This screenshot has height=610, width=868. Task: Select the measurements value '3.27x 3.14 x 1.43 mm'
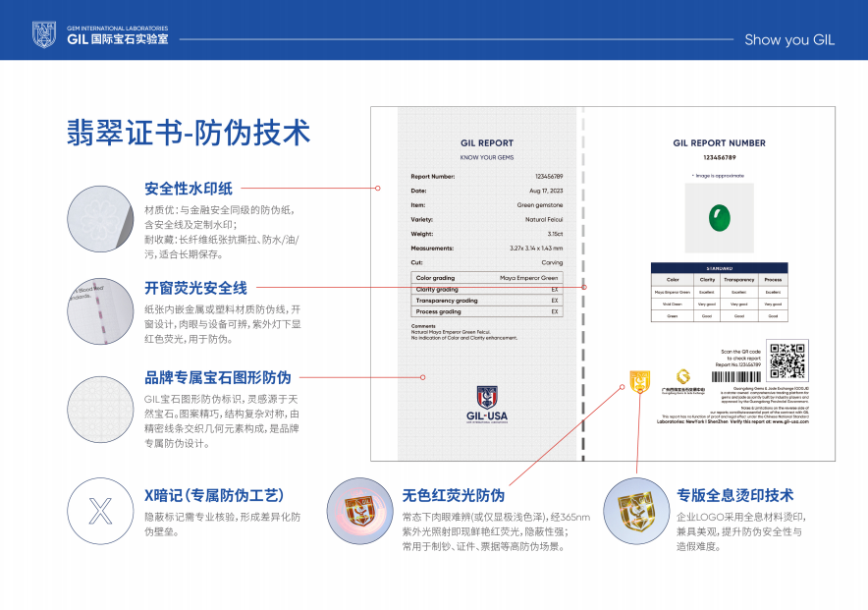tap(536, 249)
